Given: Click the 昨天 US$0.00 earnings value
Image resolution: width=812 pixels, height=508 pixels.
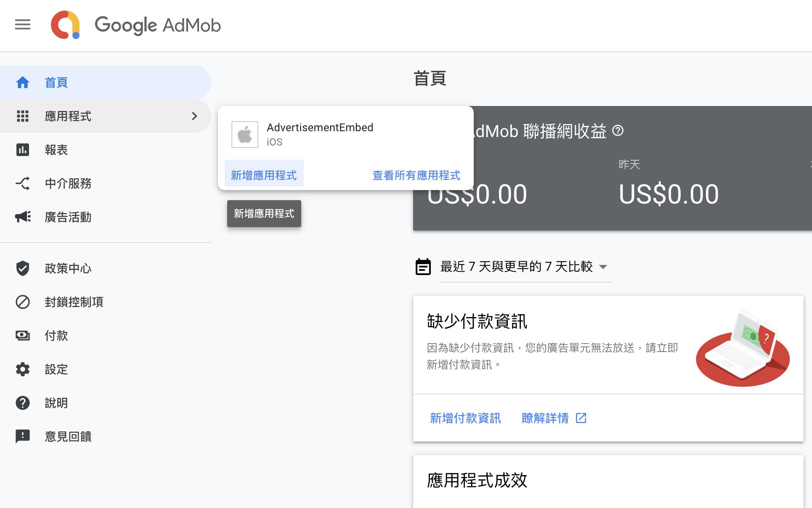Looking at the screenshot, I should click(x=669, y=194).
